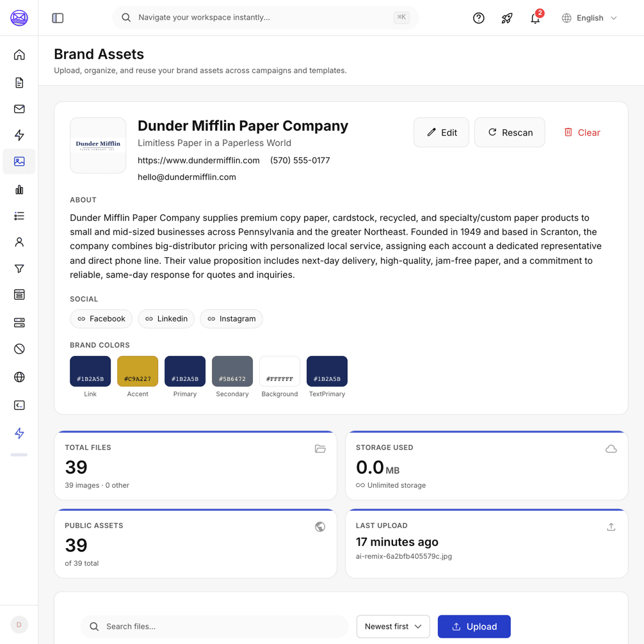Open the mail envelope sidebar icon

(19, 109)
